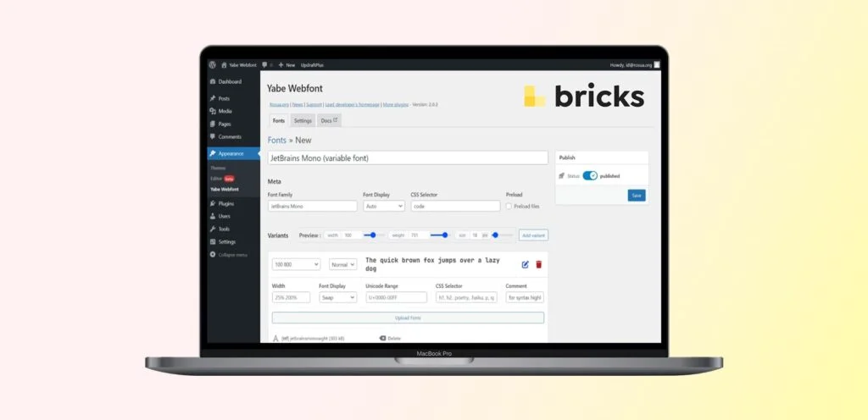Viewport: 868px width, 420px height.
Task: Switch to the Fonts tab
Action: 279,120
